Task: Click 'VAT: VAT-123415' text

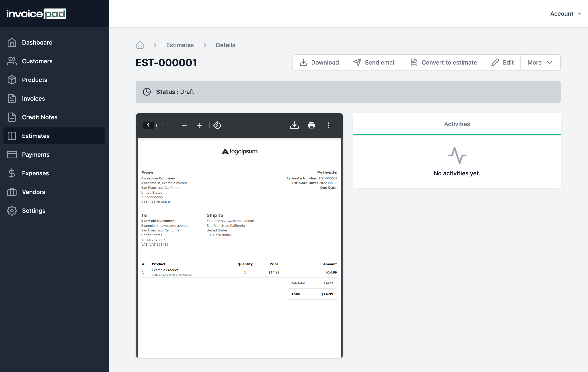Action: point(155,244)
